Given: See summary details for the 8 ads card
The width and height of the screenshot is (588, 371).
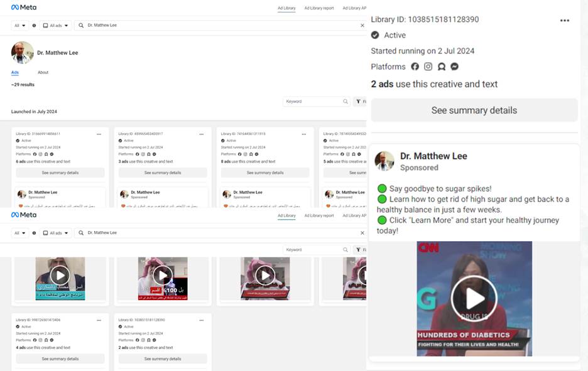Looking at the screenshot, I should coord(265,173).
